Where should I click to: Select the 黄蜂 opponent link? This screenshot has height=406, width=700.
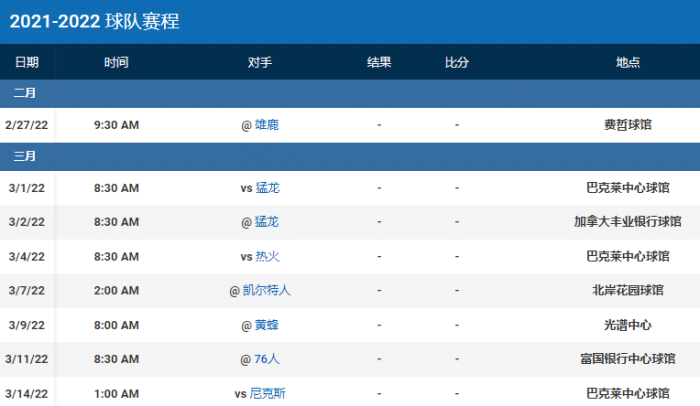pos(267,325)
